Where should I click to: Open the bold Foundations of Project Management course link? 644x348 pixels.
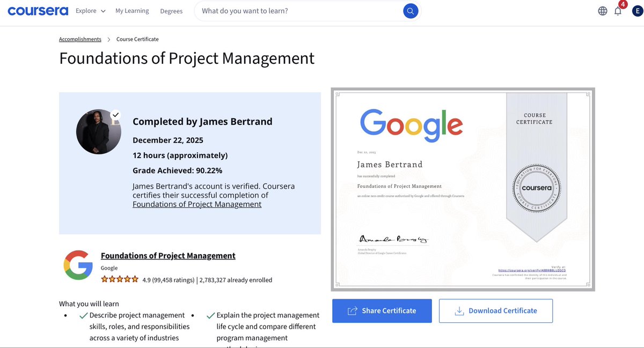pyautogui.click(x=168, y=256)
